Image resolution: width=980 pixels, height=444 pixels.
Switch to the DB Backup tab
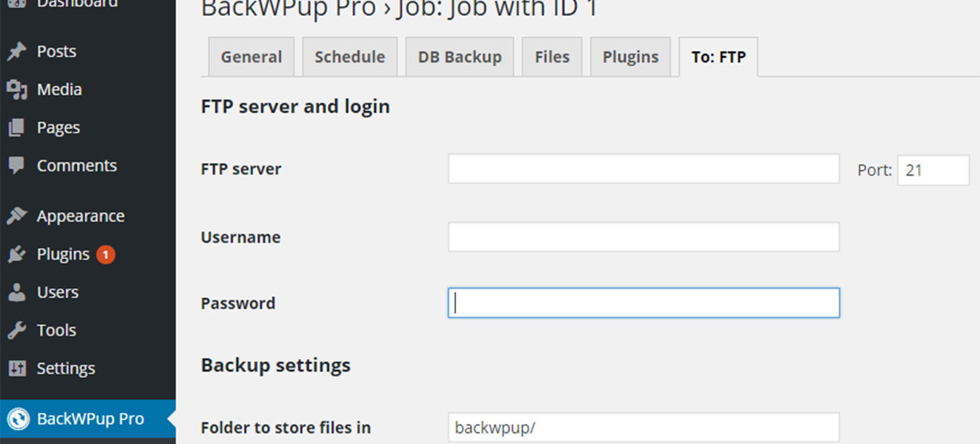[x=459, y=56]
